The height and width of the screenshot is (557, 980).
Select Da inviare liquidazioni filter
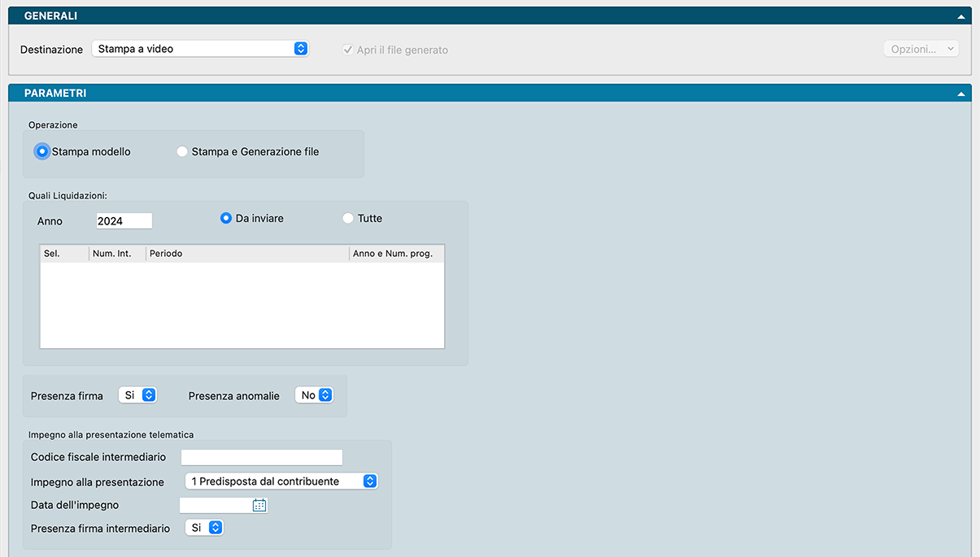point(226,218)
